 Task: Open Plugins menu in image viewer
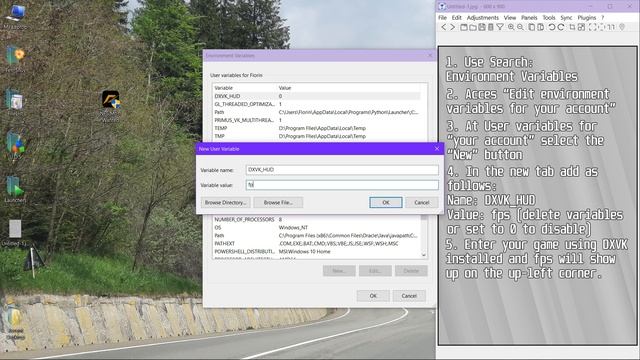click(x=587, y=18)
